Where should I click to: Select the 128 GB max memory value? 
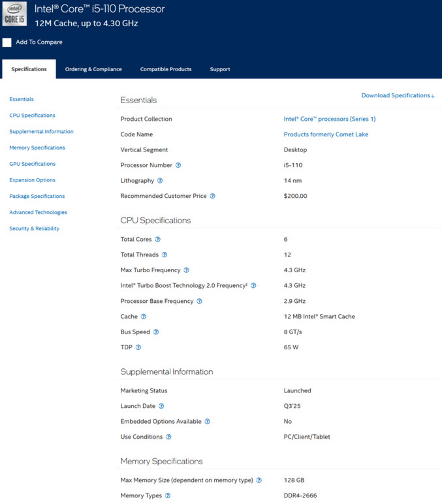click(x=294, y=480)
